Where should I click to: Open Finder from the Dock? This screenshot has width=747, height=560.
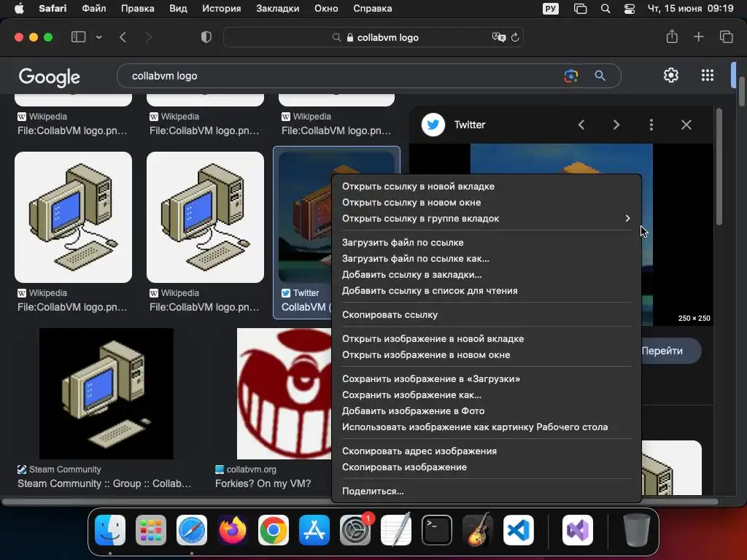click(110, 530)
